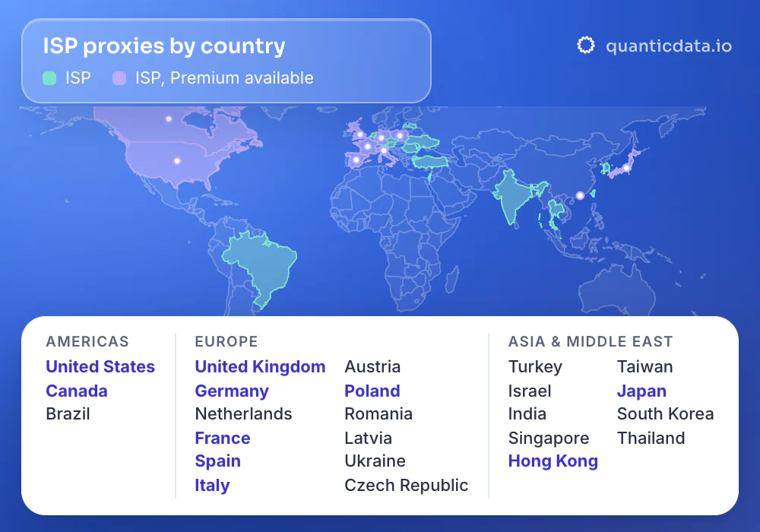Select Poland in Europe list
760x532 pixels.
click(x=372, y=391)
